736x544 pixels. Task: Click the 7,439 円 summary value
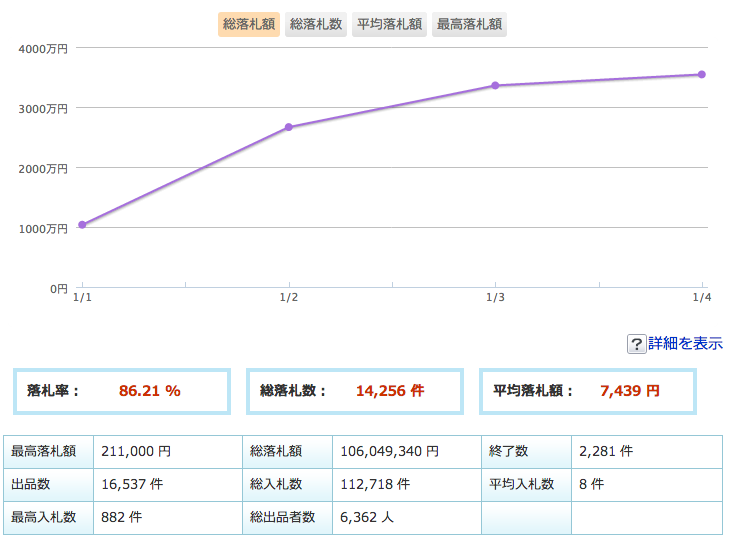coord(630,391)
